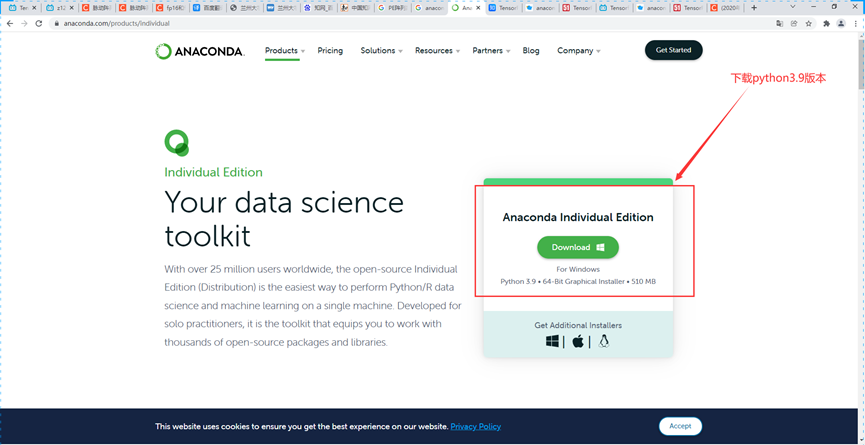The image size is (865, 445).
Task: Click the Linux penguin installer icon
Action: [x=604, y=341]
